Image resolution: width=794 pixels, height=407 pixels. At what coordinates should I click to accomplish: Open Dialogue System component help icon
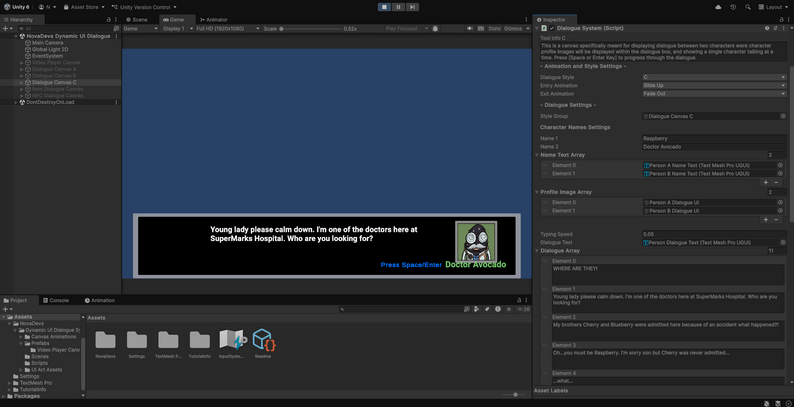(767, 28)
